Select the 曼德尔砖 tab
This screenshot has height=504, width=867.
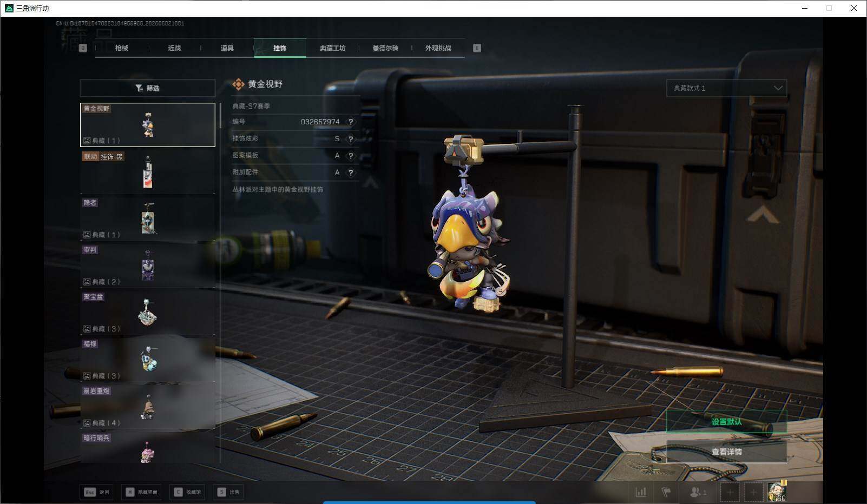[385, 48]
